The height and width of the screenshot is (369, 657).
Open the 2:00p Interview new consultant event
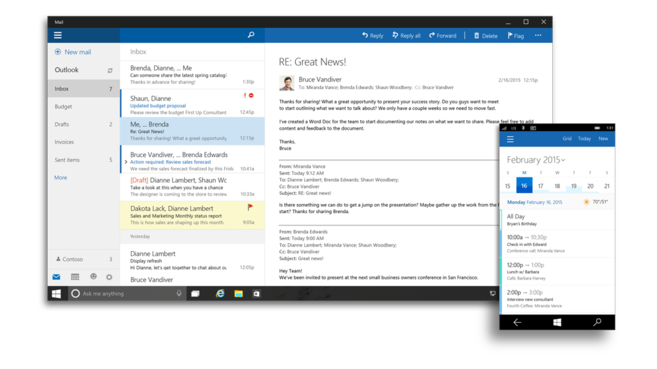[x=558, y=299]
